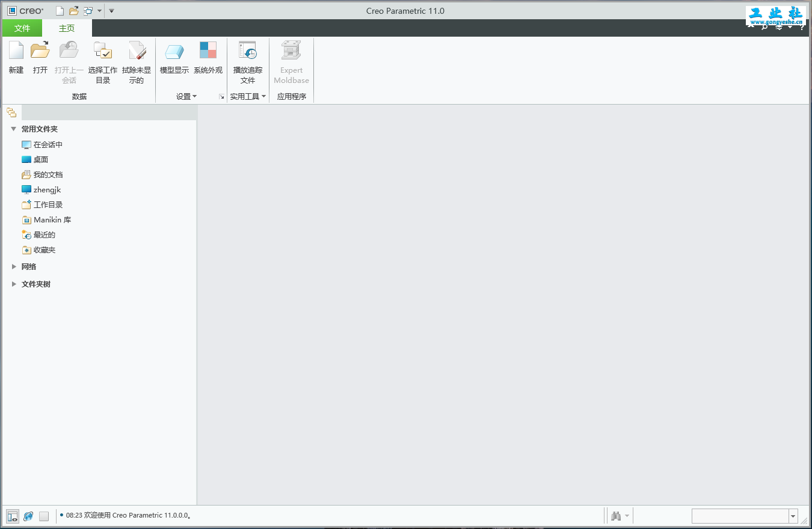Click the 设置 group dialog launcher arrow
812x529 pixels.
pyautogui.click(x=221, y=96)
